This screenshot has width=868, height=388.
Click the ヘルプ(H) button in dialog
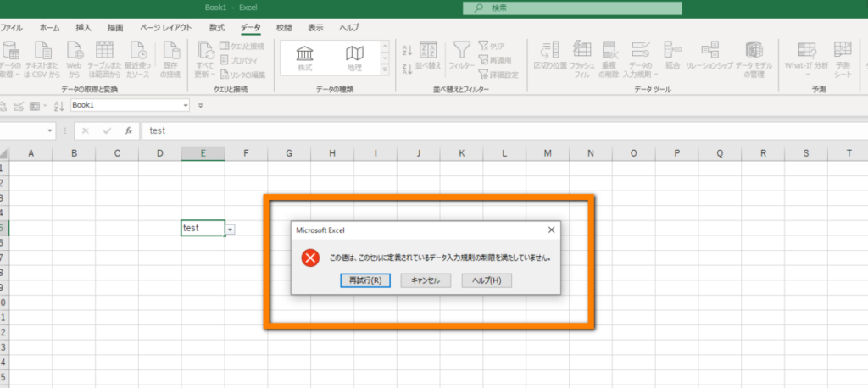point(487,280)
